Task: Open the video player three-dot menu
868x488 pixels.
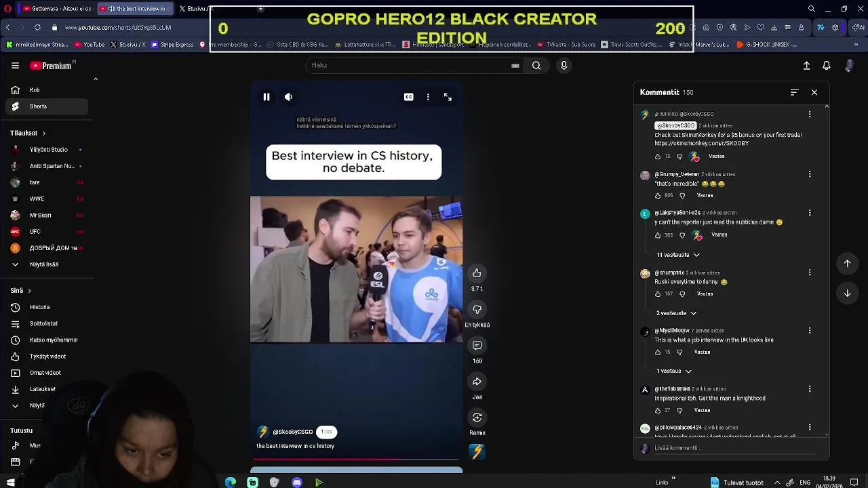Action: [428, 97]
